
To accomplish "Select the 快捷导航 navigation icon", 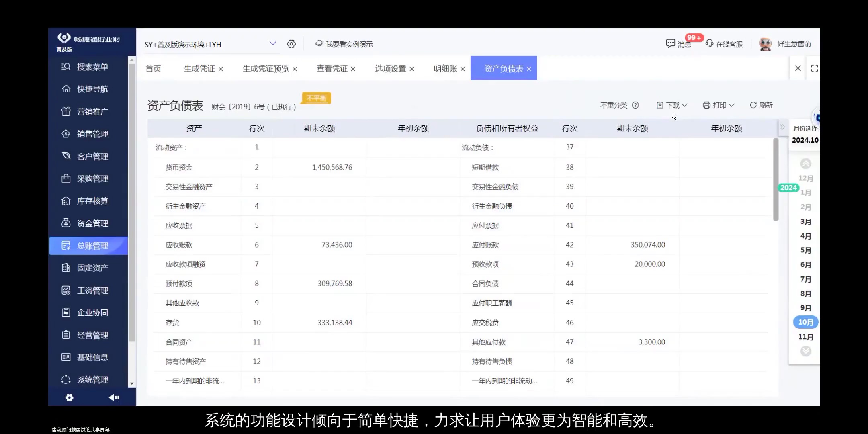I will click(x=66, y=89).
